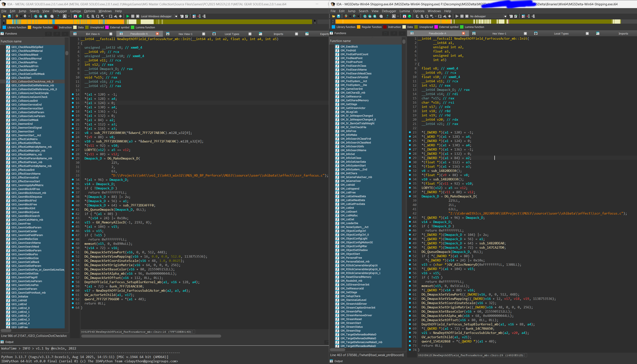The image size is (637, 364).
Task: Open the Lumina menu in the METAL GEAR SOLID3 window
Action: coord(75,11)
